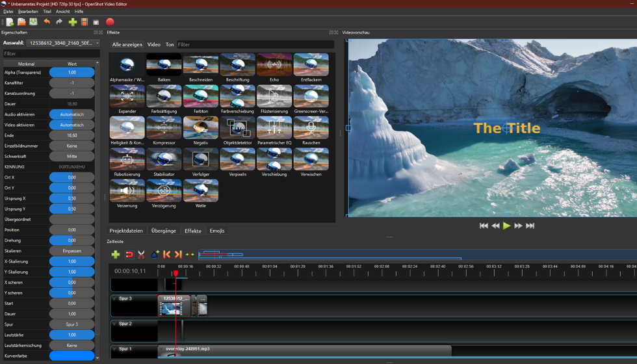Open the Datei menu

tap(8, 12)
